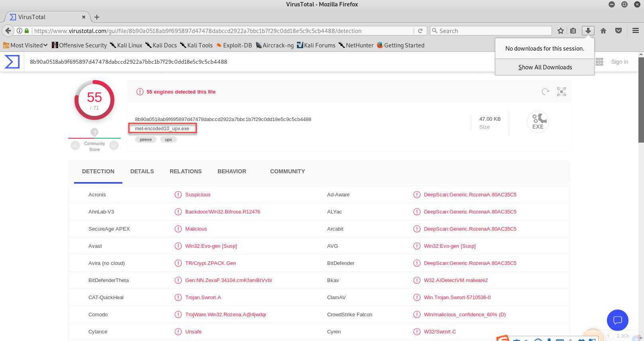This screenshot has width=644, height=341.
Task: Open Kali Forums bookmark
Action: [x=316, y=45]
